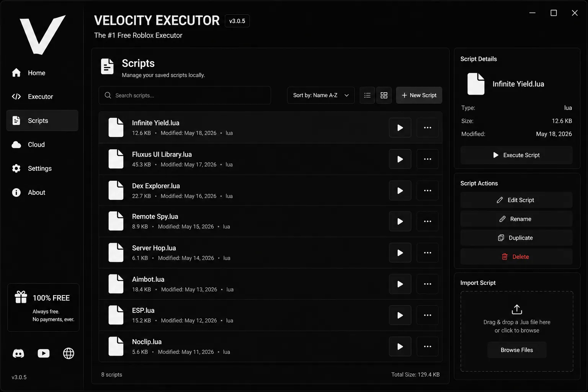The height and width of the screenshot is (392, 588).
Task: Open more options for Server Hop.lua
Action: (x=428, y=253)
